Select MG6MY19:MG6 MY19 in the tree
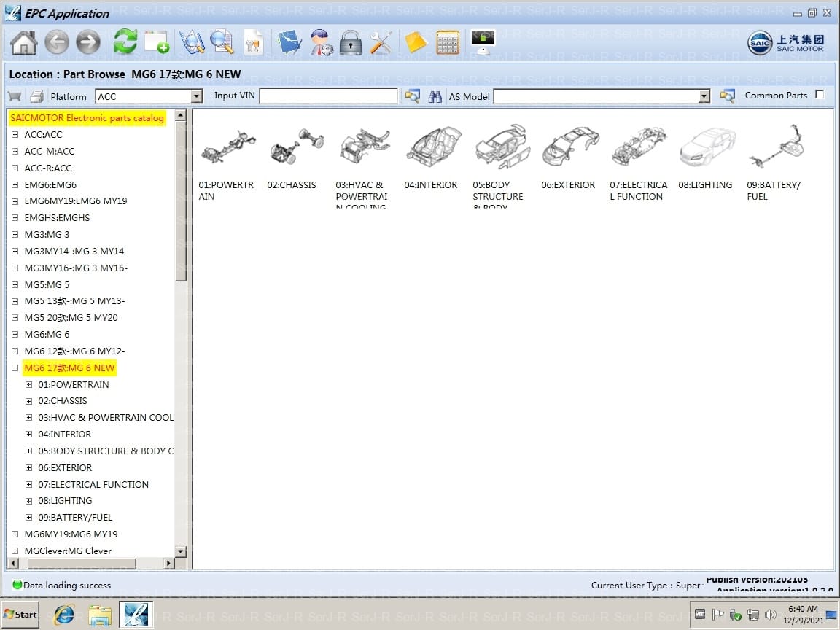Image resolution: width=840 pixels, height=630 pixels. pyautogui.click(x=71, y=534)
